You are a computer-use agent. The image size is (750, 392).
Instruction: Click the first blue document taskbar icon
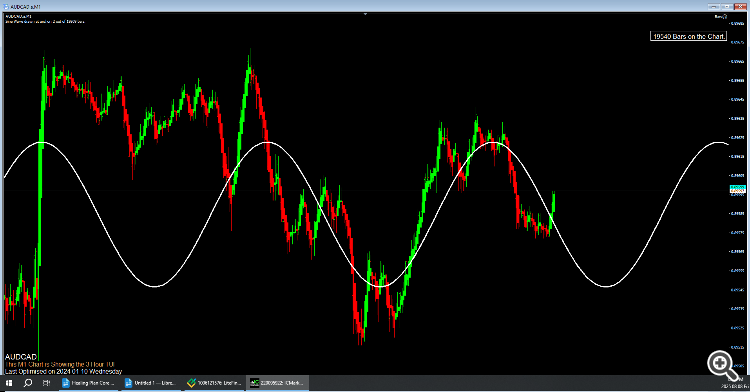tap(66, 383)
